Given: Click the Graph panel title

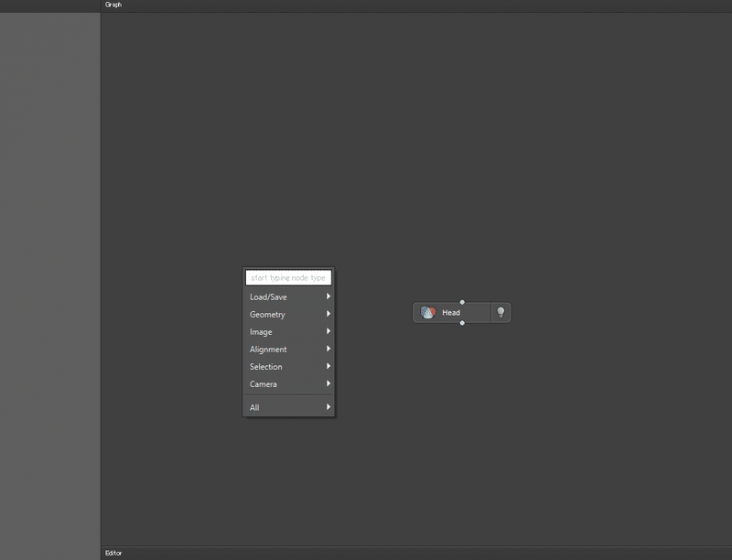Looking at the screenshot, I should pos(113,5).
